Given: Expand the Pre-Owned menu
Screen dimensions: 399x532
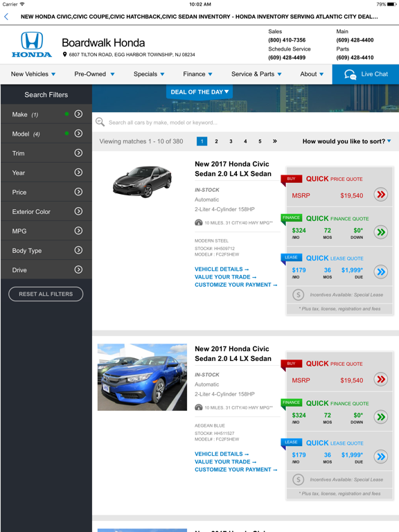Looking at the screenshot, I should point(94,74).
